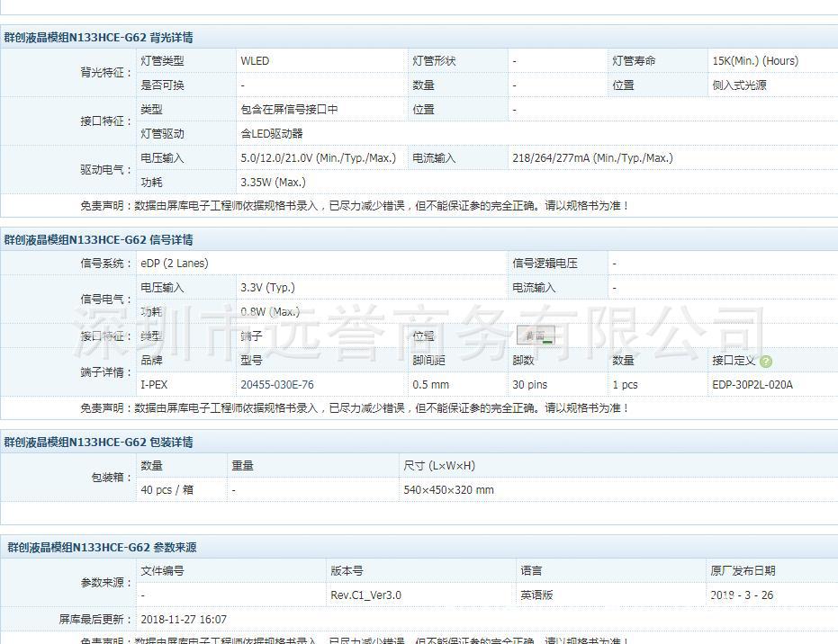Click the 原厂发布日期 column header

[x=743, y=571]
